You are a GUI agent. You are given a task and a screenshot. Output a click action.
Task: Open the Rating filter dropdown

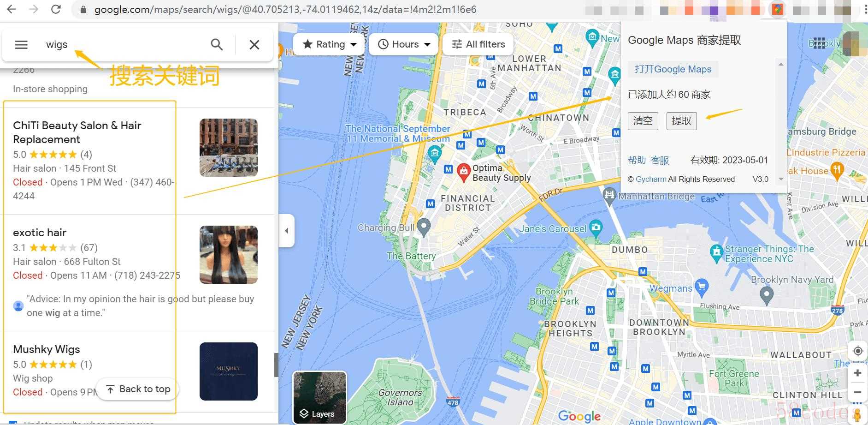[330, 44]
